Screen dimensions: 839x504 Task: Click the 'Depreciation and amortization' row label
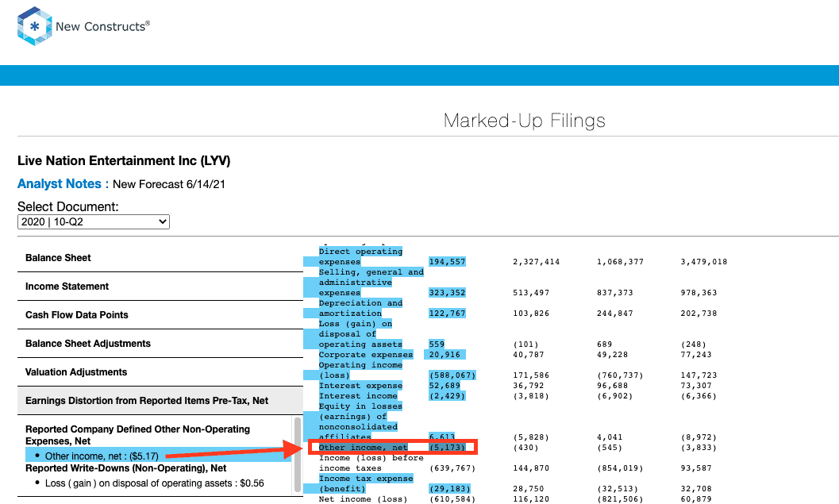tap(360, 308)
